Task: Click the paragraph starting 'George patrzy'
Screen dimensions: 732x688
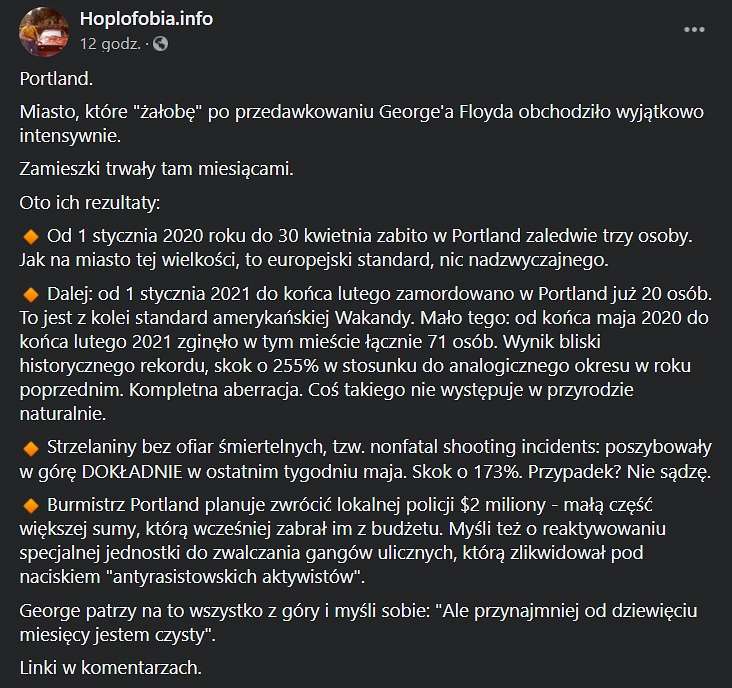Action: (359, 623)
